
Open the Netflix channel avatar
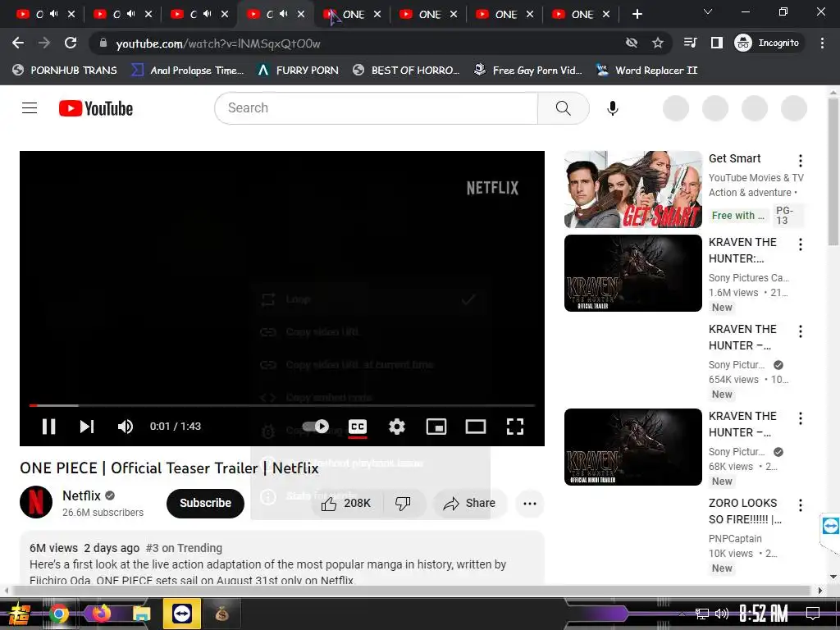click(x=36, y=502)
